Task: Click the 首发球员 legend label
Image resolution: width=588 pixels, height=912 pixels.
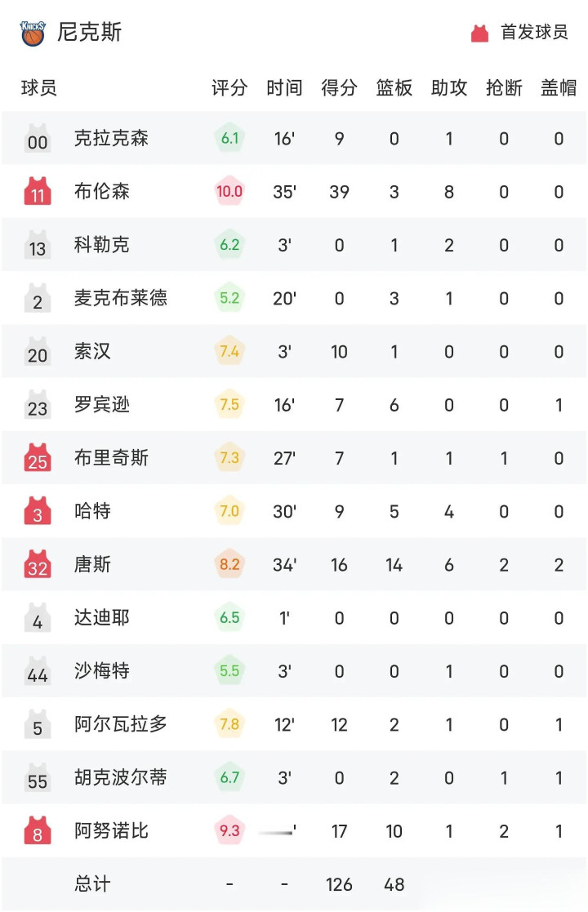Action: pyautogui.click(x=534, y=33)
